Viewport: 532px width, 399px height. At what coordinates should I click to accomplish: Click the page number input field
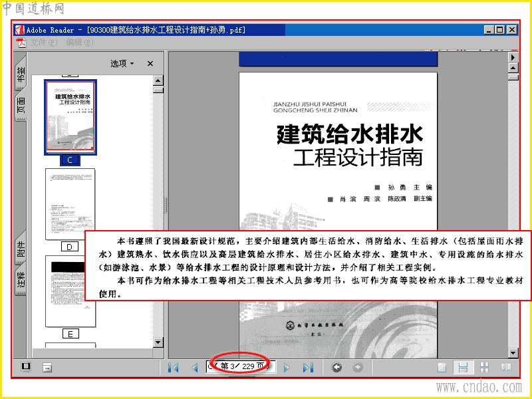pos(241,367)
